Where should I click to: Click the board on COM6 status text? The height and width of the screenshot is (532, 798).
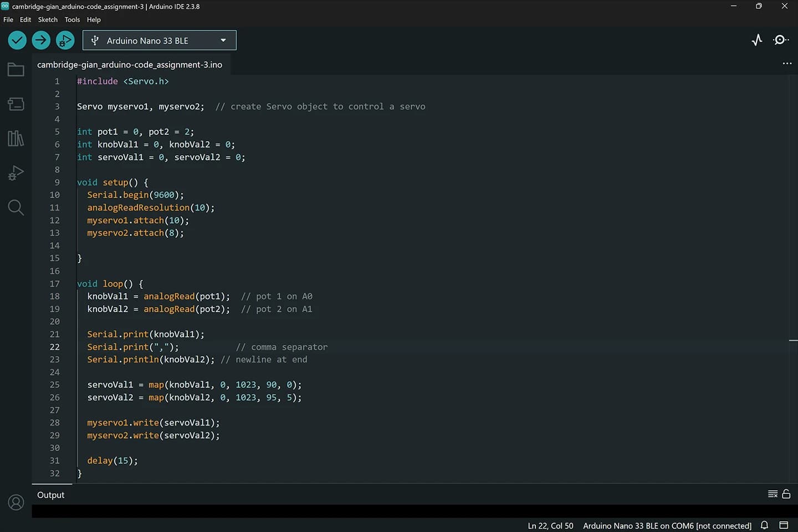[667, 525]
